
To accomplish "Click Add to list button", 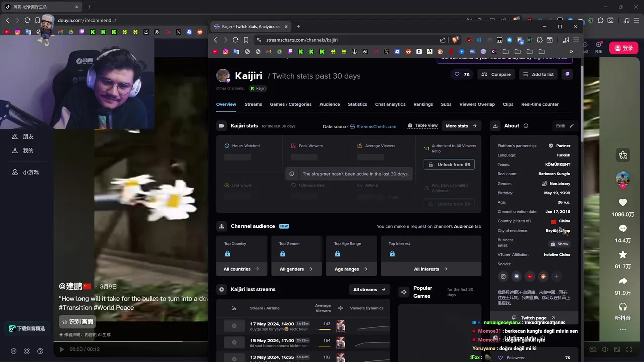I will click(538, 74).
